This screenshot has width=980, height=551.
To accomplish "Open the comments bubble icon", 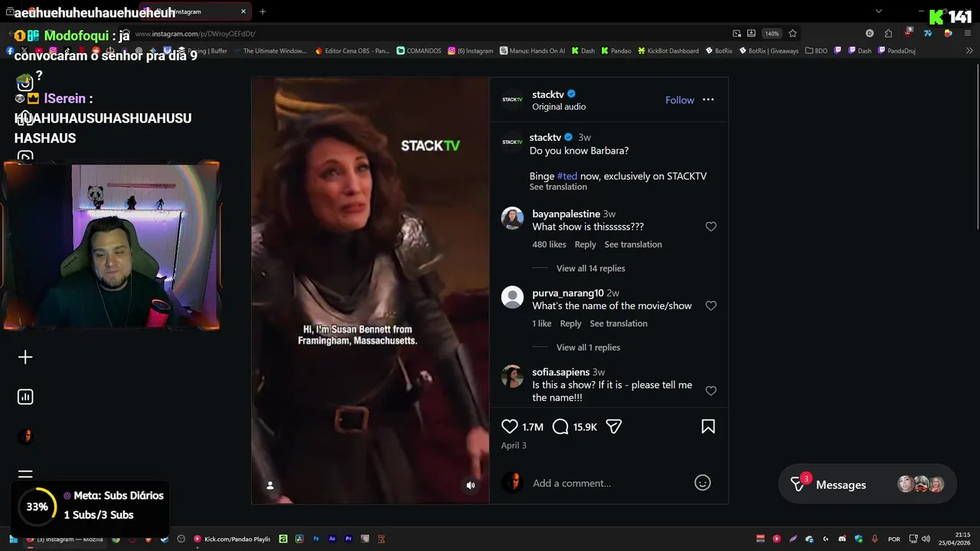I will pyautogui.click(x=560, y=426).
